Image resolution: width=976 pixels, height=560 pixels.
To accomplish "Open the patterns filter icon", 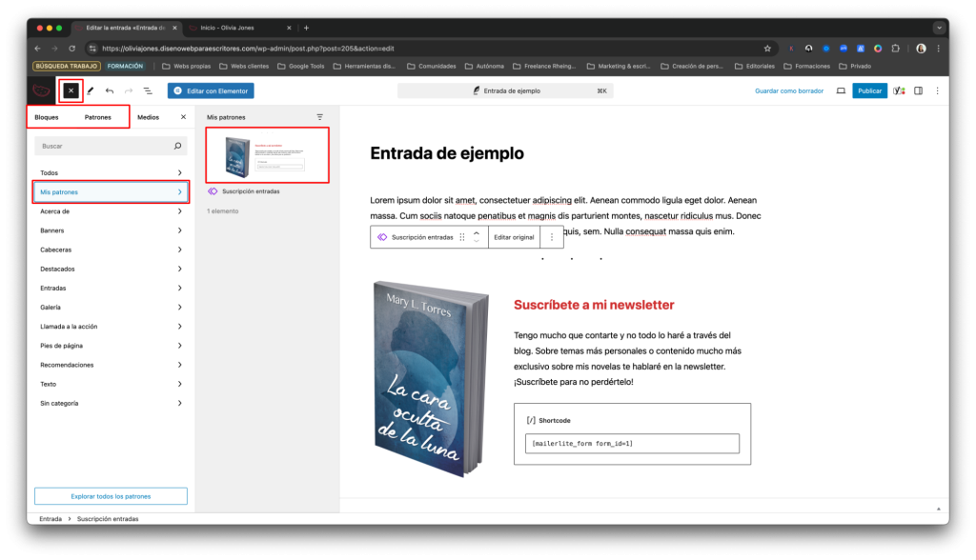I will pos(320,117).
